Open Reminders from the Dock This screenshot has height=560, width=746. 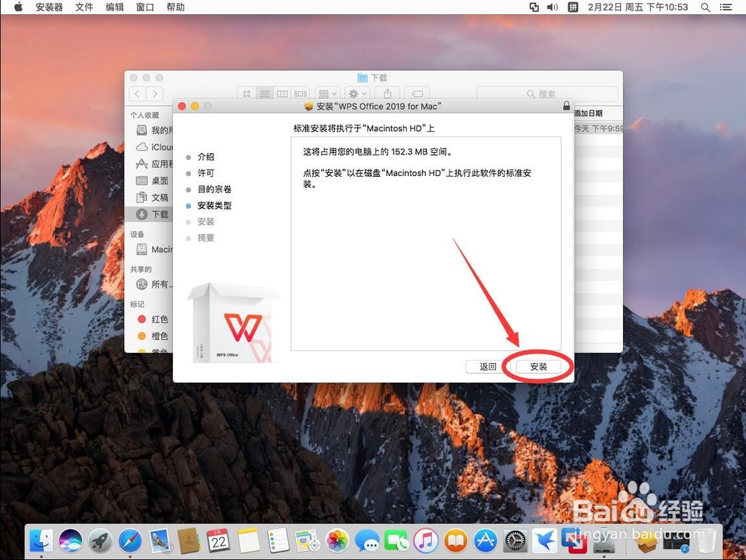pyautogui.click(x=278, y=541)
